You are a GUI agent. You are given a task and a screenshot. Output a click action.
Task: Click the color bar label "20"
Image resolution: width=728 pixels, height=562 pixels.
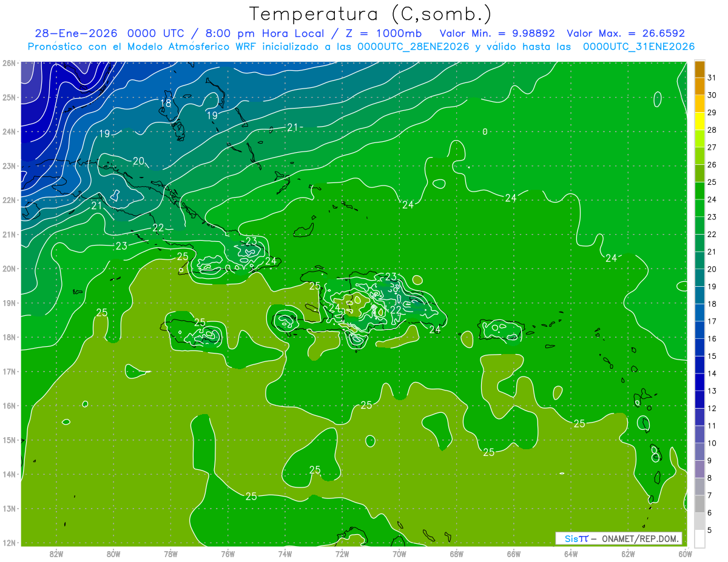(x=712, y=269)
